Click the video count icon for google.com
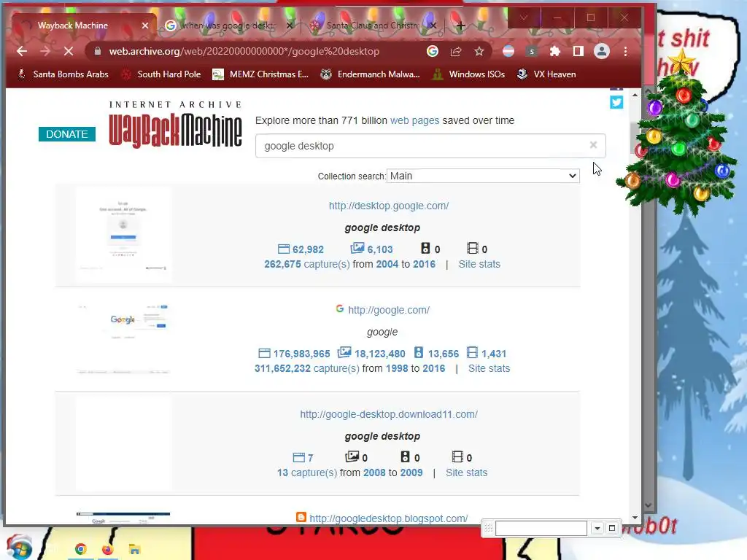The width and height of the screenshot is (747, 560). (x=472, y=352)
